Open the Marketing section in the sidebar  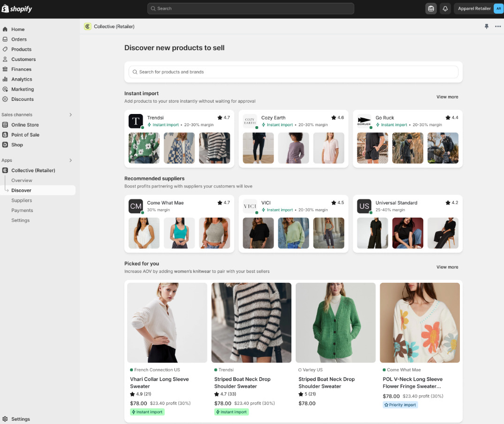coord(22,89)
